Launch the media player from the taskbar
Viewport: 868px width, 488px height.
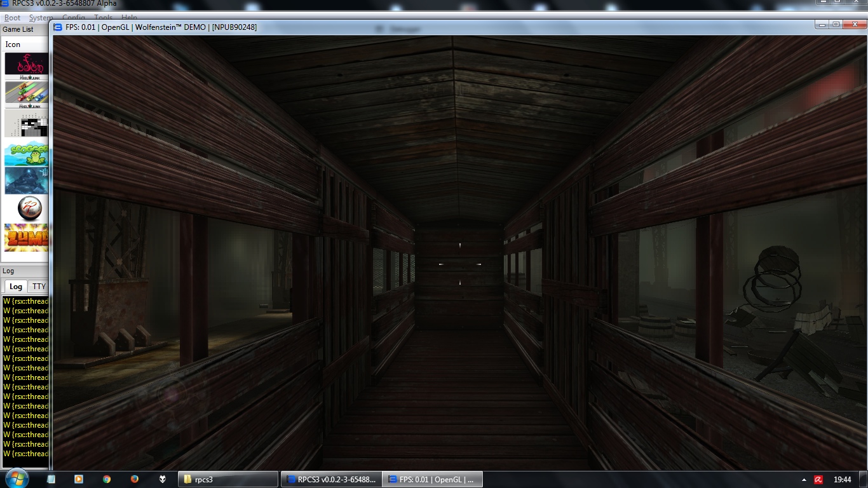[79, 479]
